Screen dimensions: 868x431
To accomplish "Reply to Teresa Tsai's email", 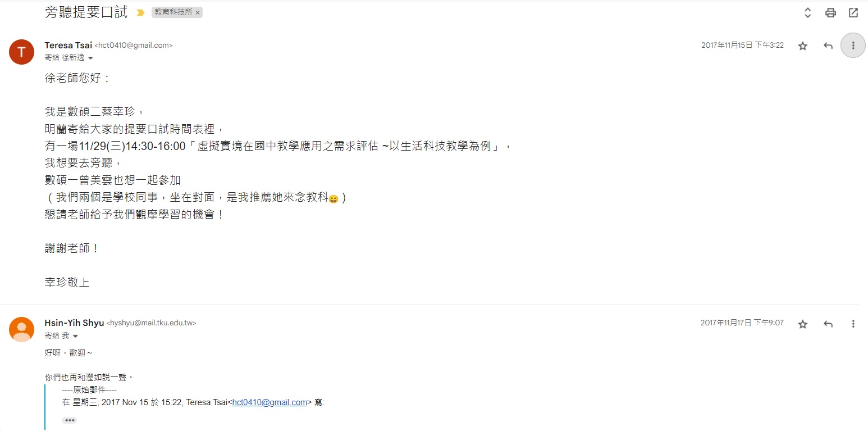I will (828, 46).
